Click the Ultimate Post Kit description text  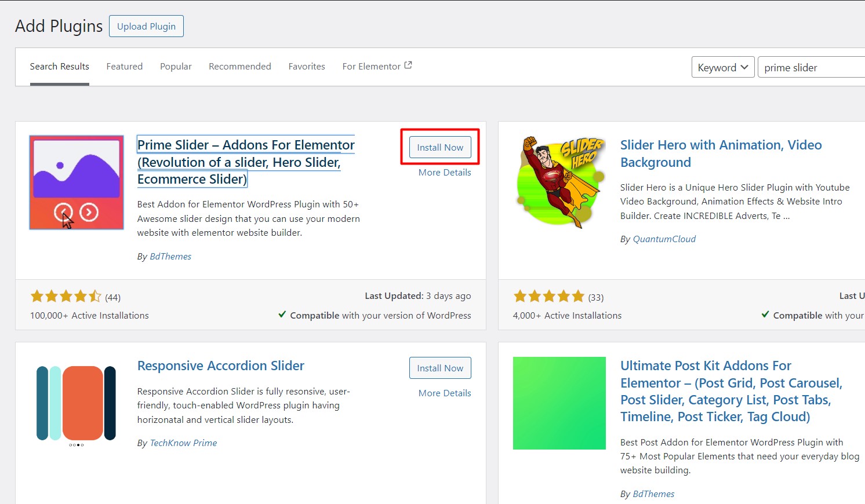(740, 456)
